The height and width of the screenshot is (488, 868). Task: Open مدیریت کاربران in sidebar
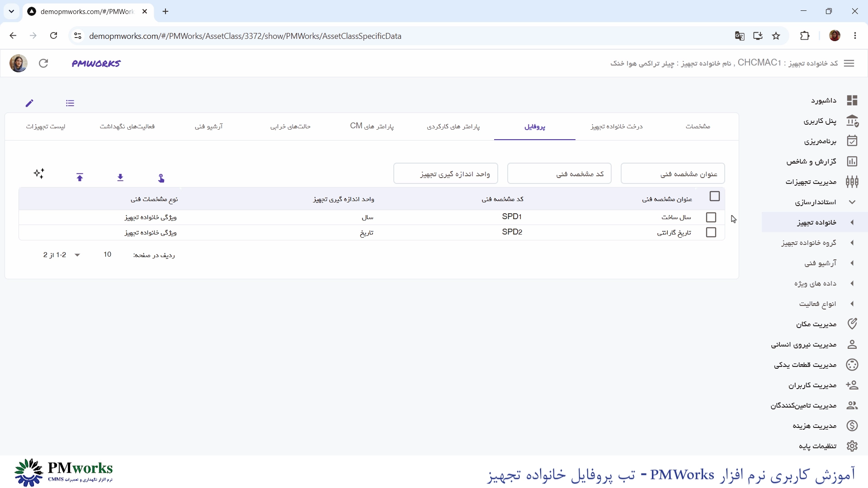[x=824, y=385]
